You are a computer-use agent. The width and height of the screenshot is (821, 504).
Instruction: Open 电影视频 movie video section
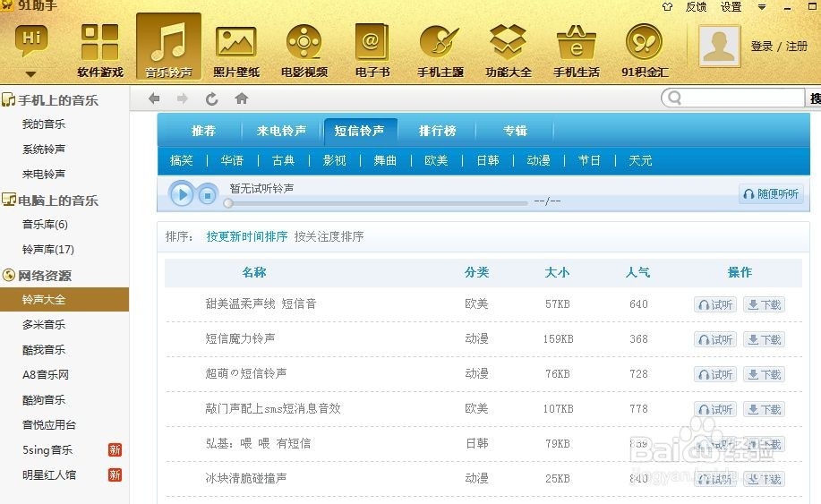[304, 51]
